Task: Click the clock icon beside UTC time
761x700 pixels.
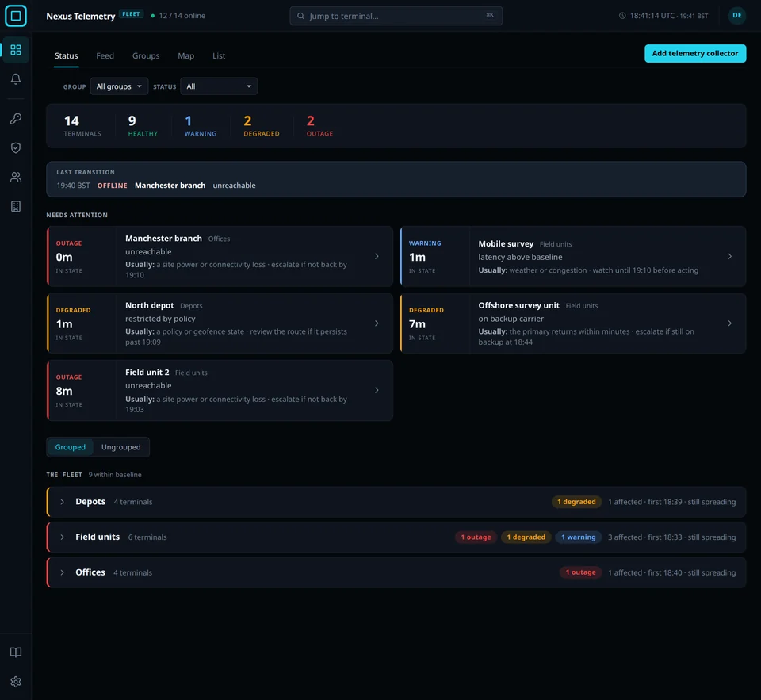Action: point(622,16)
